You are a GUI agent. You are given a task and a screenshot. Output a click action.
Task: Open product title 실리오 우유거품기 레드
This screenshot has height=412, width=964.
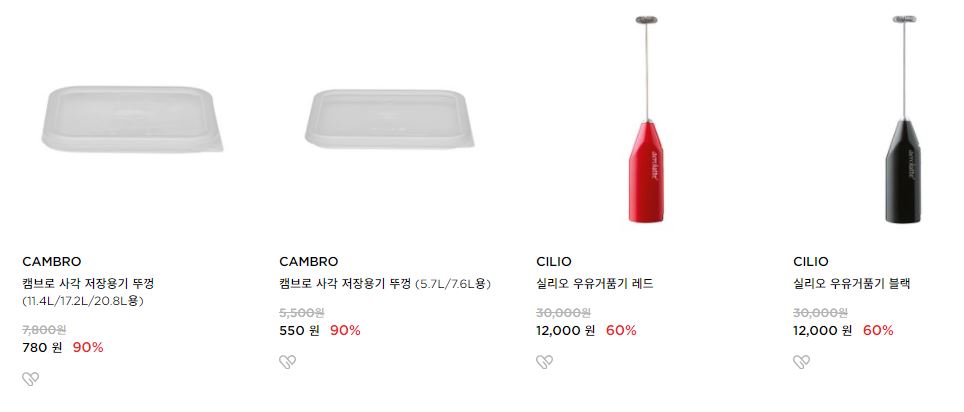[x=595, y=284]
